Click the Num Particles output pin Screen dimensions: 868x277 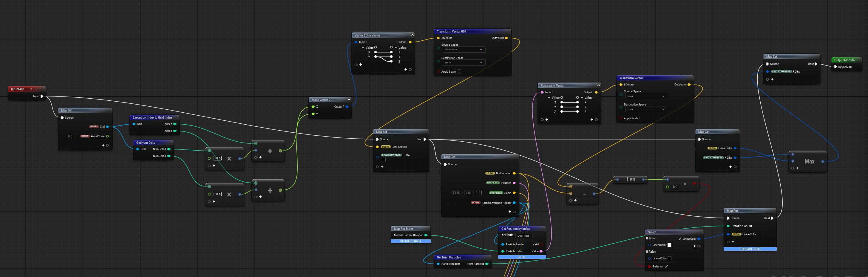click(x=486, y=264)
